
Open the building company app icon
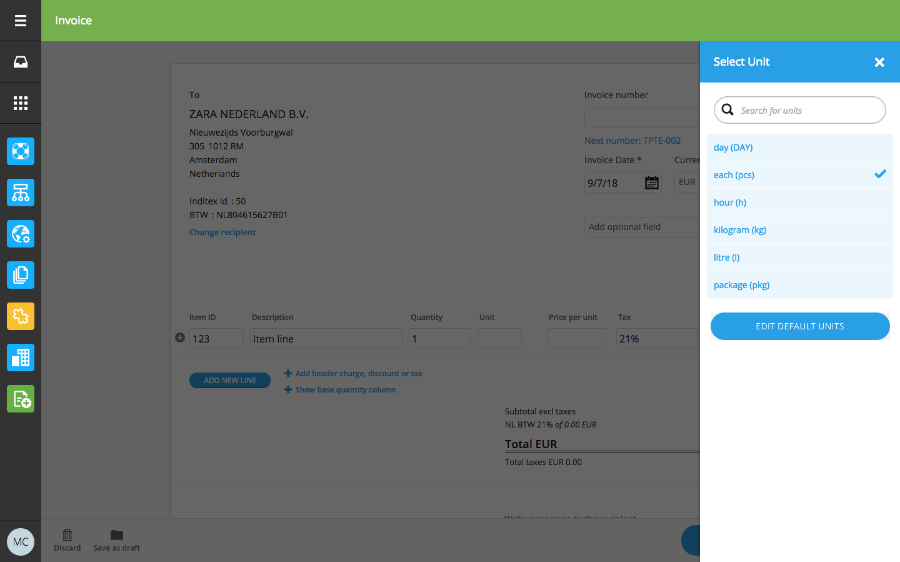pyautogui.click(x=21, y=358)
